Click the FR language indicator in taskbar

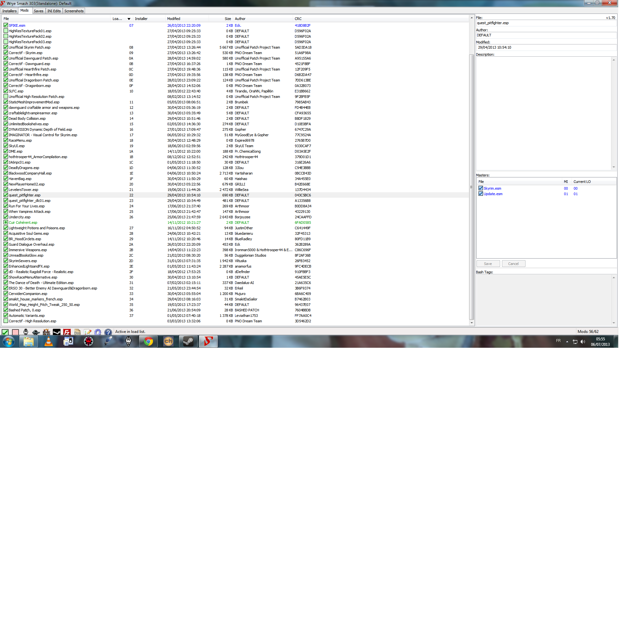(558, 341)
